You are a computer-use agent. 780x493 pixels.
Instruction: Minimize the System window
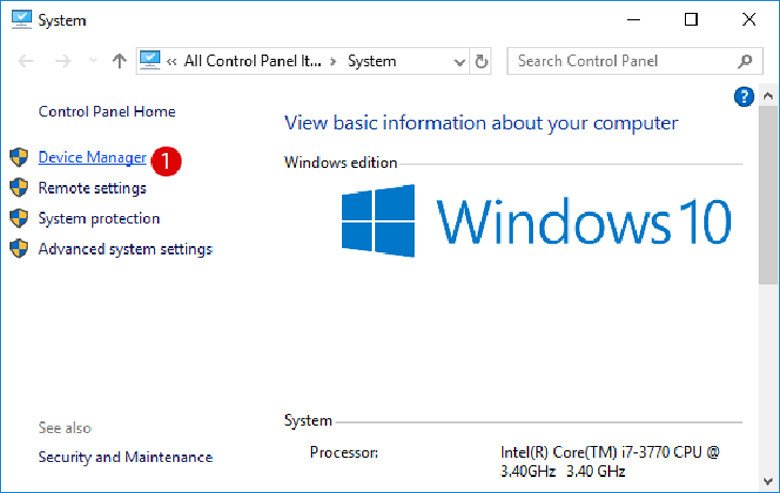(x=634, y=20)
